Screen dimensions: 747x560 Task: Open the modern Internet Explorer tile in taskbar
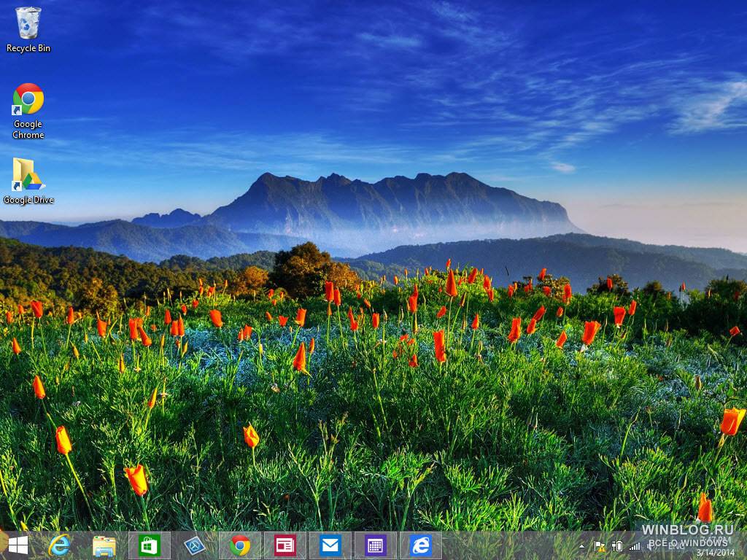421,545
